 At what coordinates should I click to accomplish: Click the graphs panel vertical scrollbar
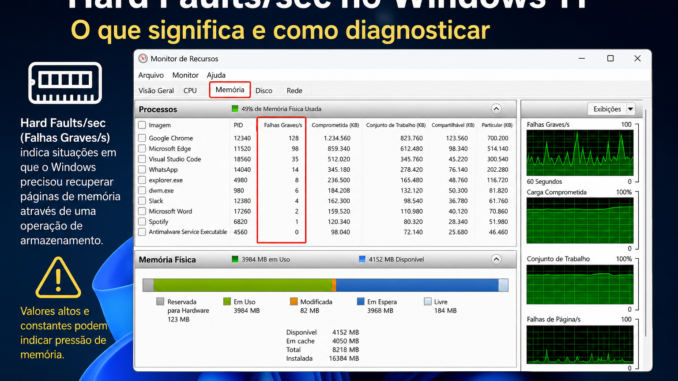click(645, 224)
